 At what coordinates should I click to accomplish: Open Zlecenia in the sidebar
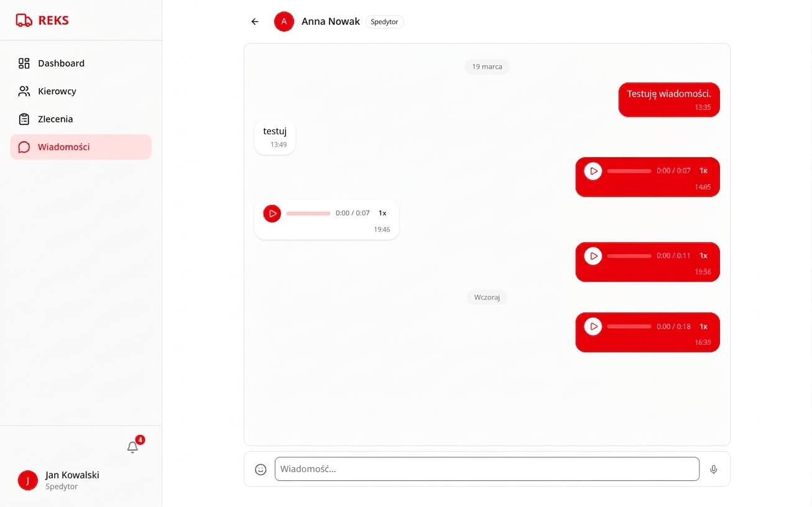point(81,119)
